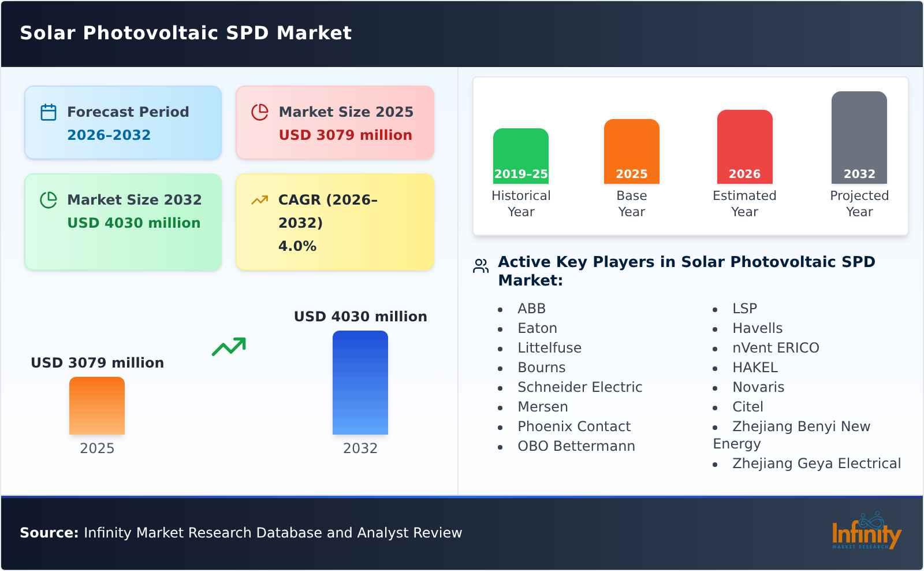Open the Infinity Market Research logo
924x571 pixels.
click(x=866, y=532)
